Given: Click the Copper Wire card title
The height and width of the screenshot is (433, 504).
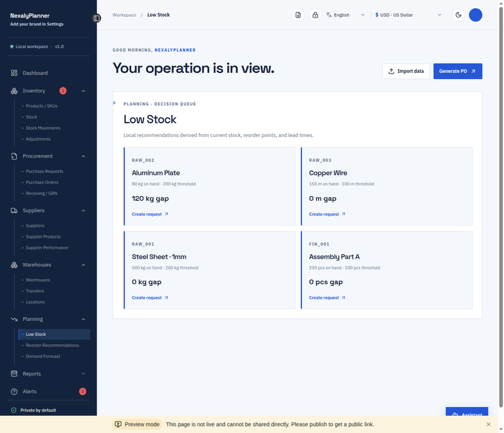Looking at the screenshot, I should point(328,173).
